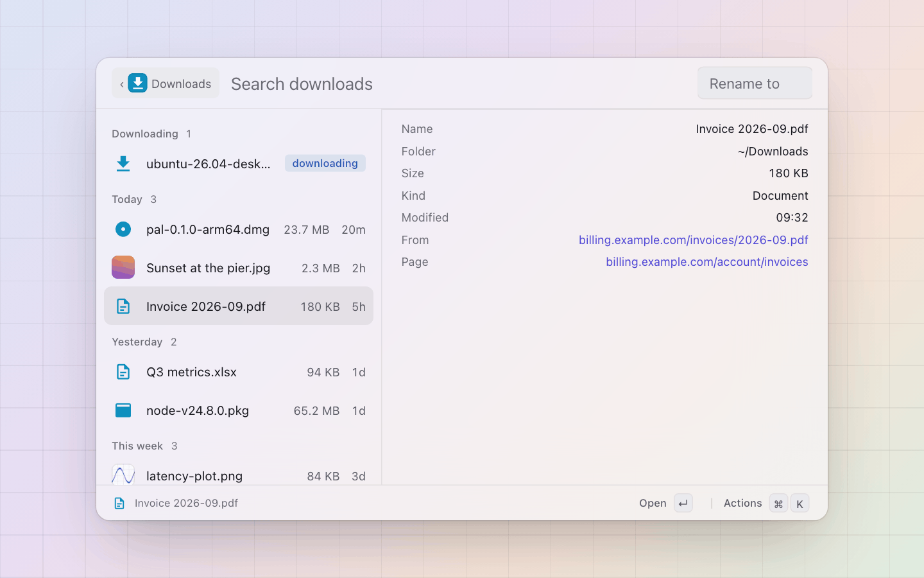Viewport: 924px width, 578px height.
Task: Click the 23.7 MB size of pal-0.1.0-arm64.dmg
Action: (x=307, y=230)
